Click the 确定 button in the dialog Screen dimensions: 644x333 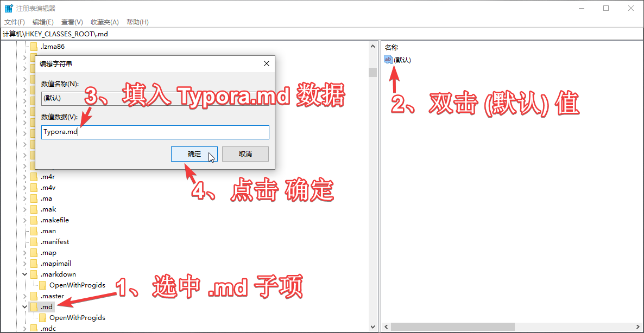[194, 154]
